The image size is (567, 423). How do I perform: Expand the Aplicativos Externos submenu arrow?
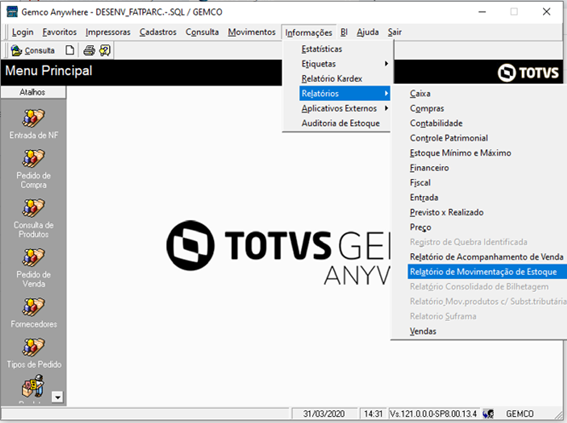386,108
